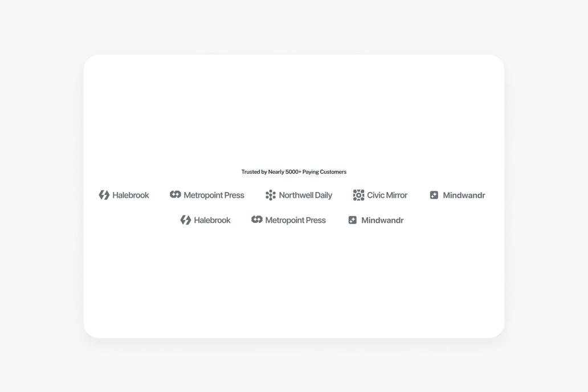Open the Metropoint Press name in bottom row

(x=296, y=220)
